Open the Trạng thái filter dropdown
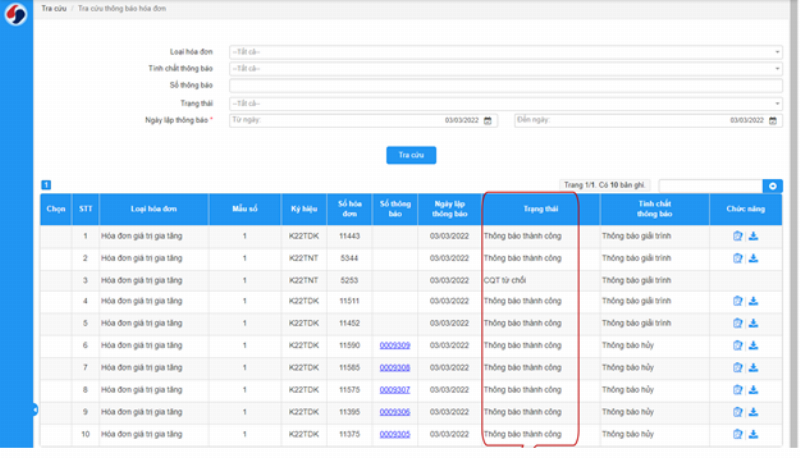Screen dimensions: 800x458 point(506,104)
